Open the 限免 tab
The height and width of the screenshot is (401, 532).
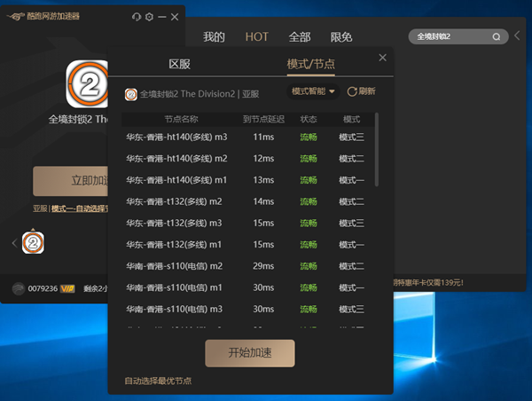[x=341, y=36]
